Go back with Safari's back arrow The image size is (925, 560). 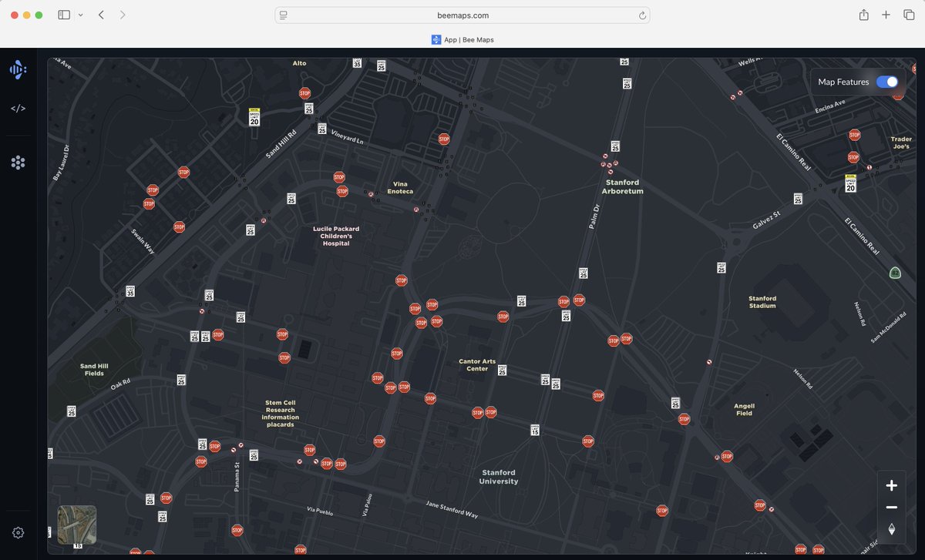pos(101,15)
